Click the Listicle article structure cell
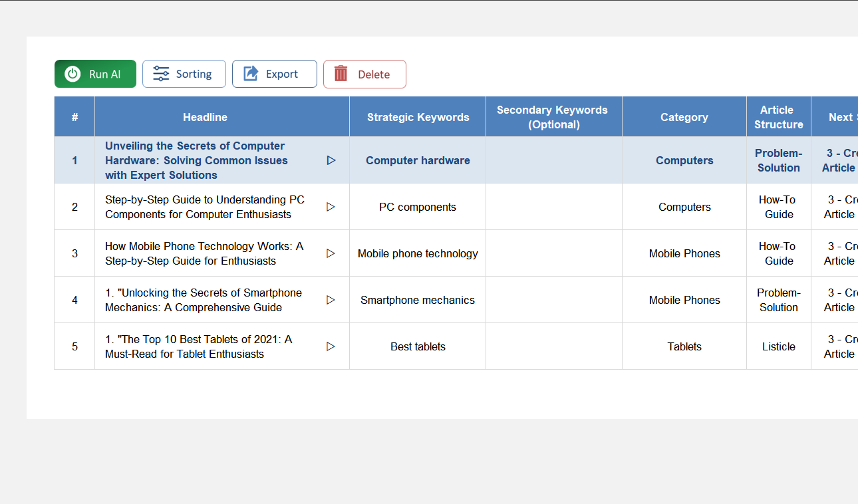Viewport: 858px width, 504px height. 778,346
